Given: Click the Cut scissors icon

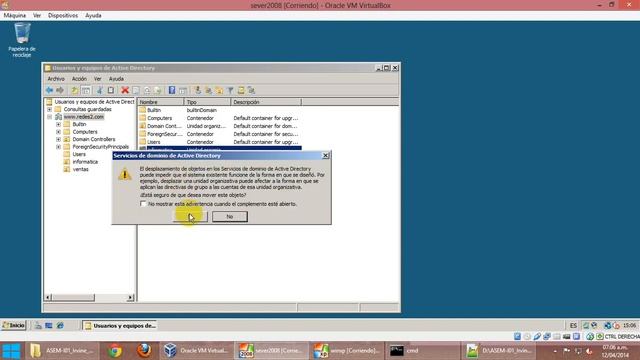Looking at the screenshot, I should pyautogui.click(x=100, y=90).
